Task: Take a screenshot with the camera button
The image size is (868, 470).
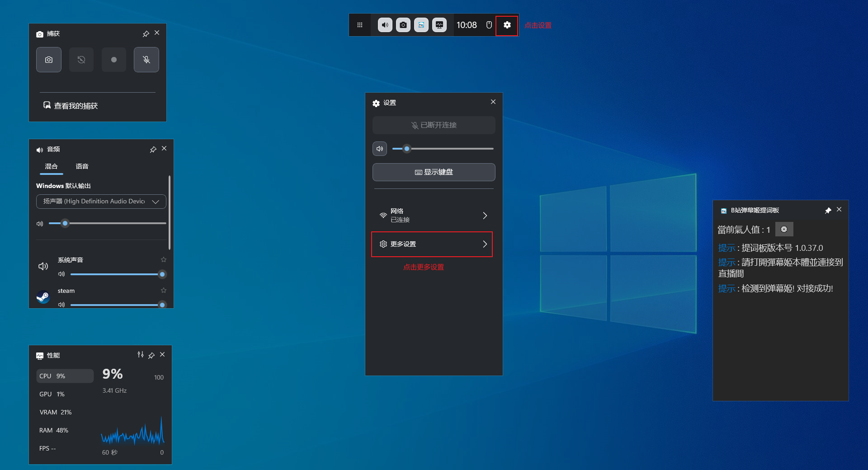Action: 49,60
